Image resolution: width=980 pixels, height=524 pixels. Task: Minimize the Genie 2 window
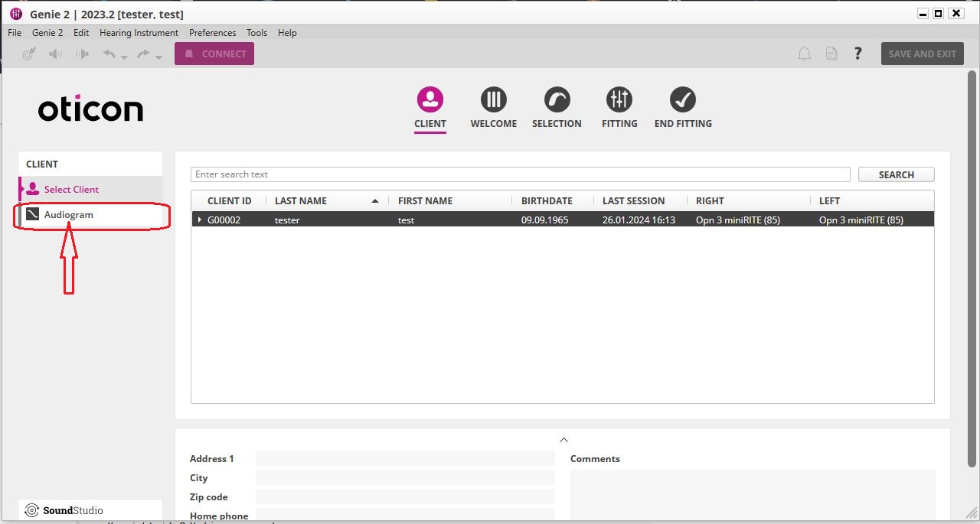(923, 13)
